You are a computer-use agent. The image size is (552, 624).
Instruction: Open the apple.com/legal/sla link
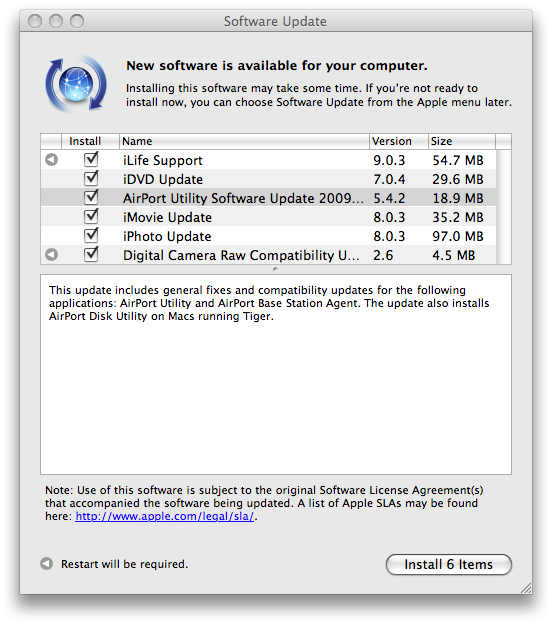click(164, 517)
